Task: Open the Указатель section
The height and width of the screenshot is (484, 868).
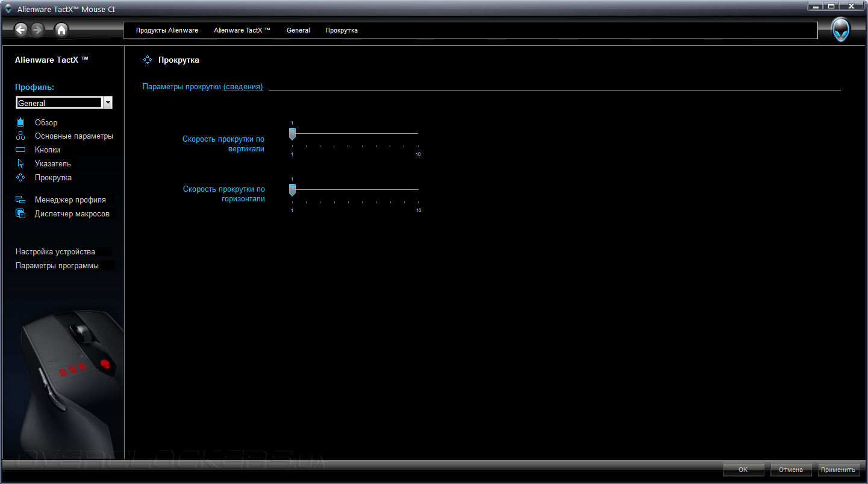Action: (53, 163)
